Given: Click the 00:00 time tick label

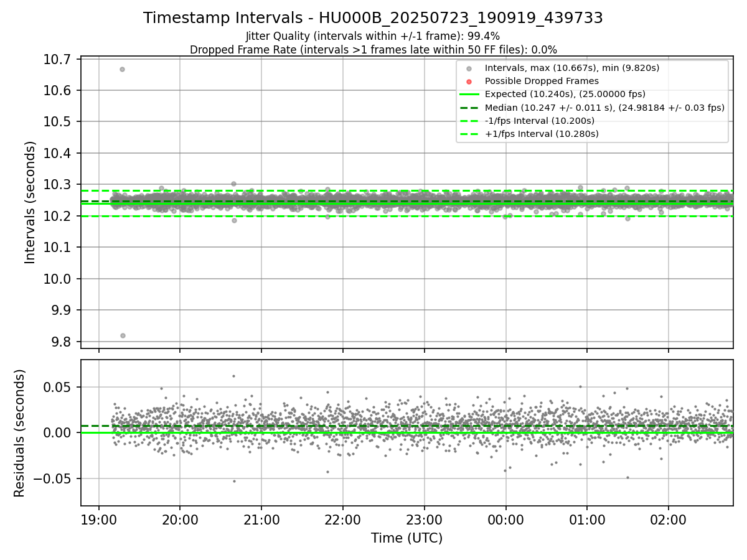Looking at the screenshot, I should [x=505, y=520].
